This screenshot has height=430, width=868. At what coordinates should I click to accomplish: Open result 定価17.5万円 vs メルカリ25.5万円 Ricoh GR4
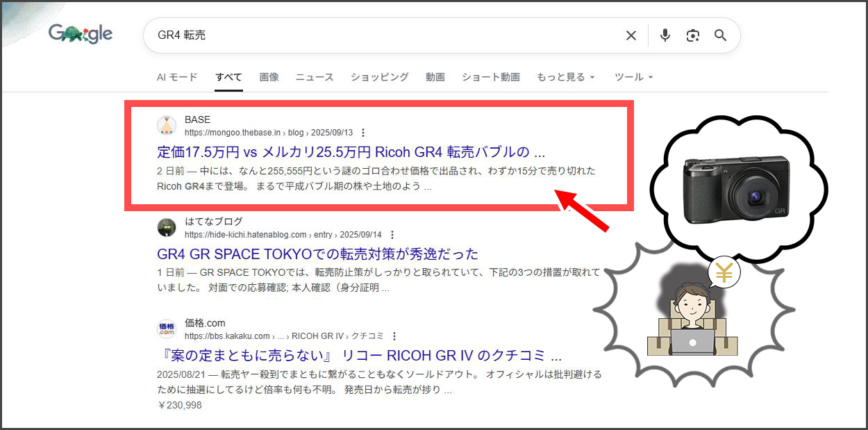351,151
